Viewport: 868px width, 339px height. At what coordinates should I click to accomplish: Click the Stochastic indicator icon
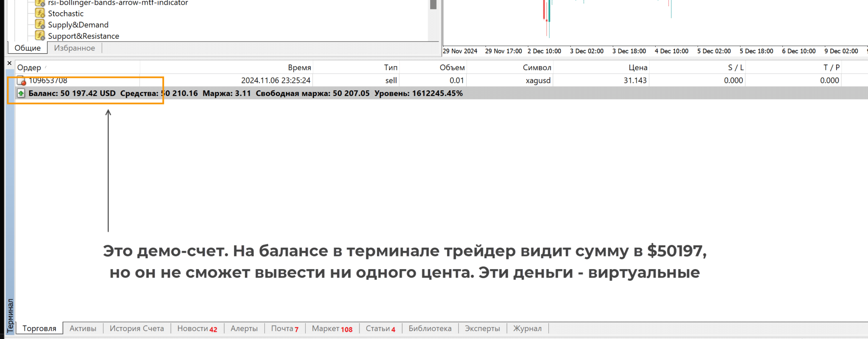coord(40,13)
